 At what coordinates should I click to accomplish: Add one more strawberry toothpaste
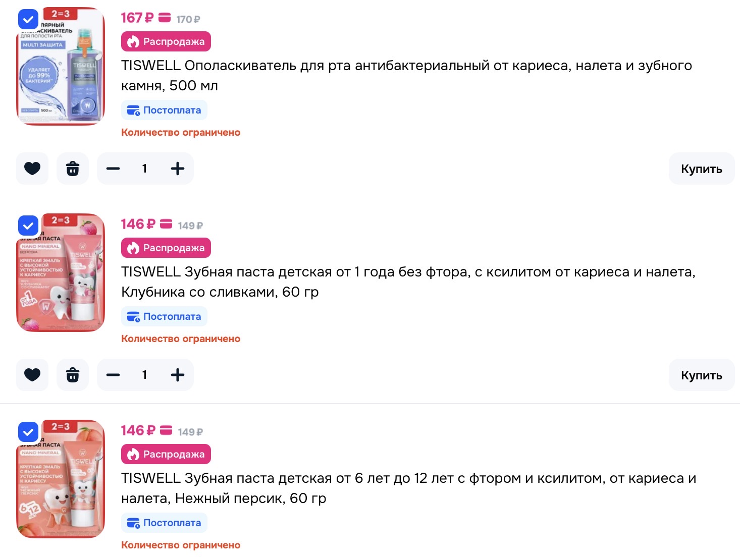point(178,375)
